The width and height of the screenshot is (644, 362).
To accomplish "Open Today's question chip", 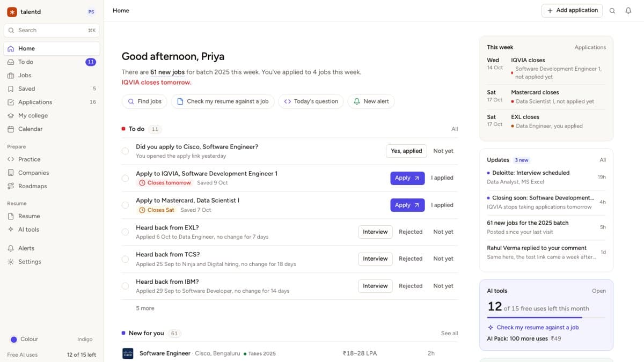I will click(311, 101).
